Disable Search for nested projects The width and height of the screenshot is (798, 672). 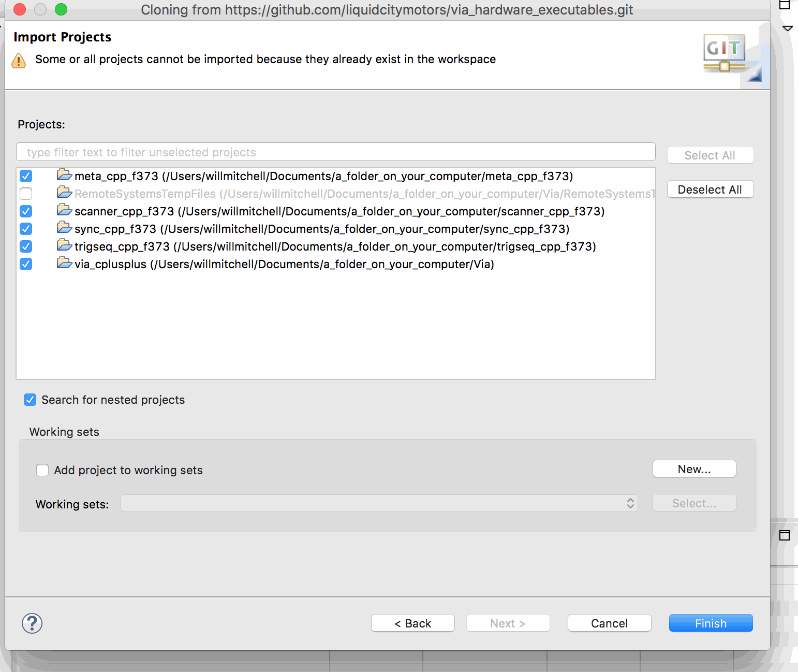[30, 399]
